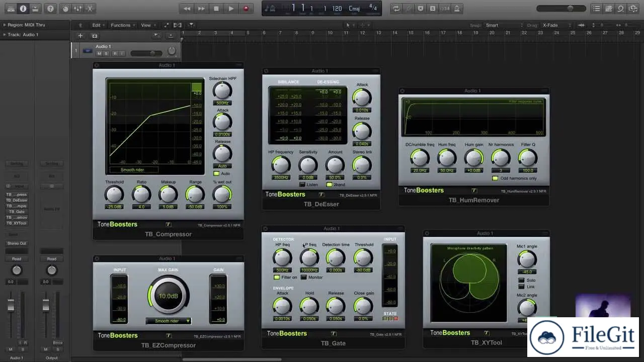
Task: Open the Toolbar display icon
Action: 35,9
